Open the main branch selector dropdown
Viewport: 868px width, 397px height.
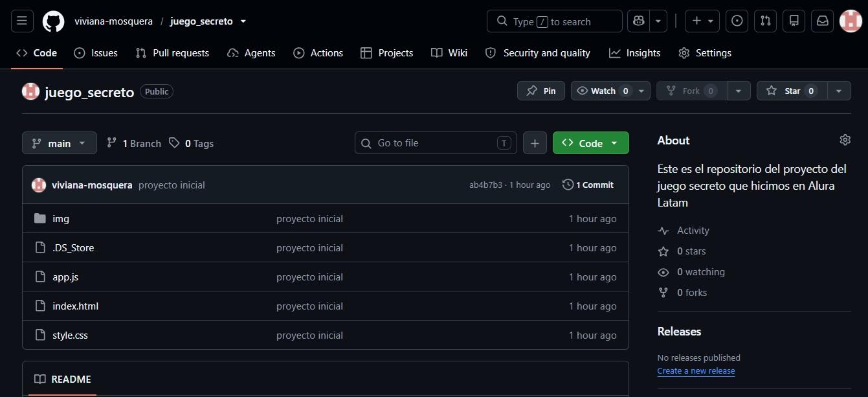(60, 143)
